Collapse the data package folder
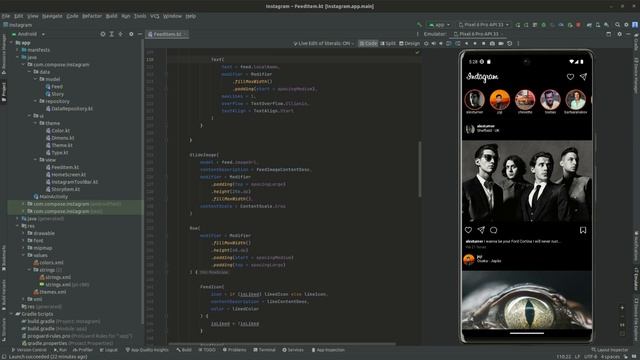This screenshot has width=640, height=360. [29, 72]
